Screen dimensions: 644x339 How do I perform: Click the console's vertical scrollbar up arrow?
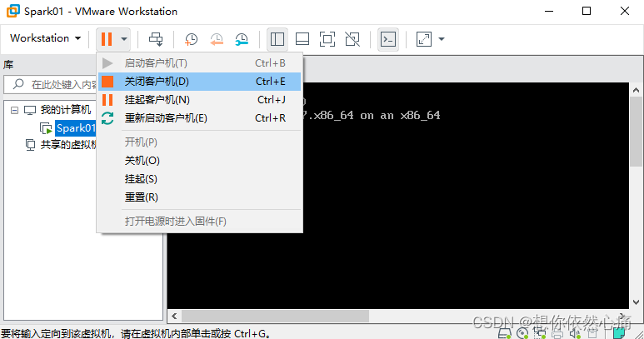tap(637, 89)
